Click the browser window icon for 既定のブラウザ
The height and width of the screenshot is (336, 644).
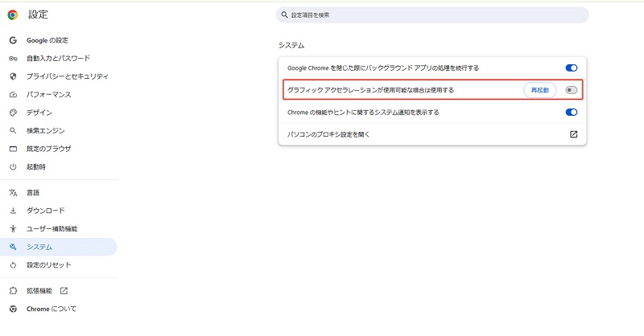(13, 149)
